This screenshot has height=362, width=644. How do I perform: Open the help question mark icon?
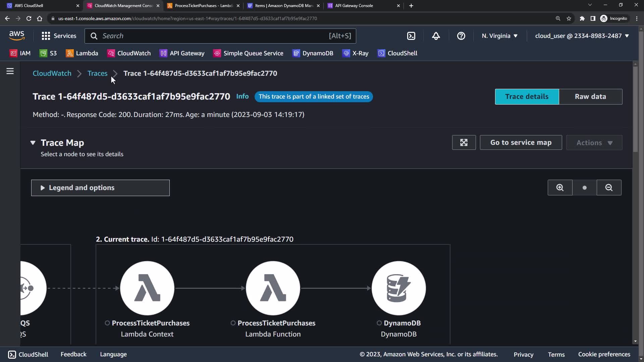click(x=461, y=36)
